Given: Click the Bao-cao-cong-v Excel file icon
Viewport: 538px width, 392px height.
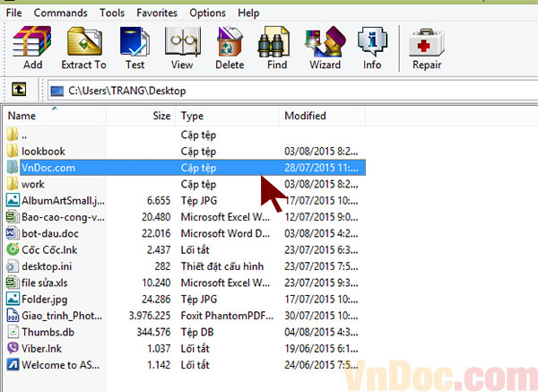Looking at the screenshot, I should click(13, 216).
